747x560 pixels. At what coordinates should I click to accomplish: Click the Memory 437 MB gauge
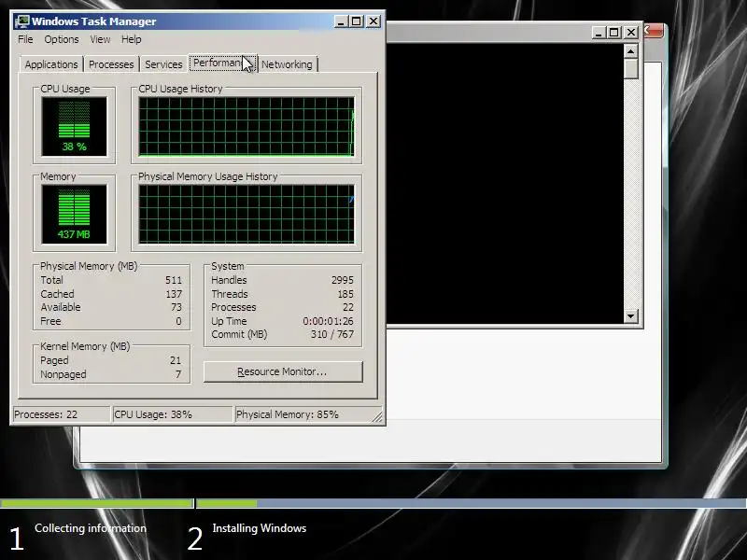pos(75,215)
